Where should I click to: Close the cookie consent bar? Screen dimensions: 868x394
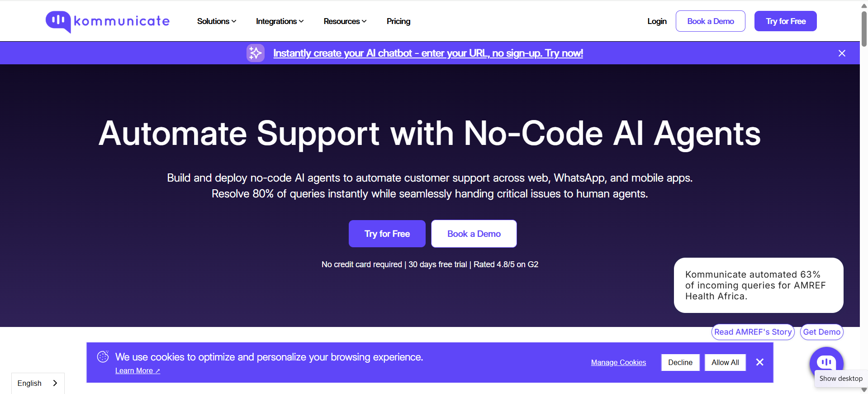click(759, 362)
